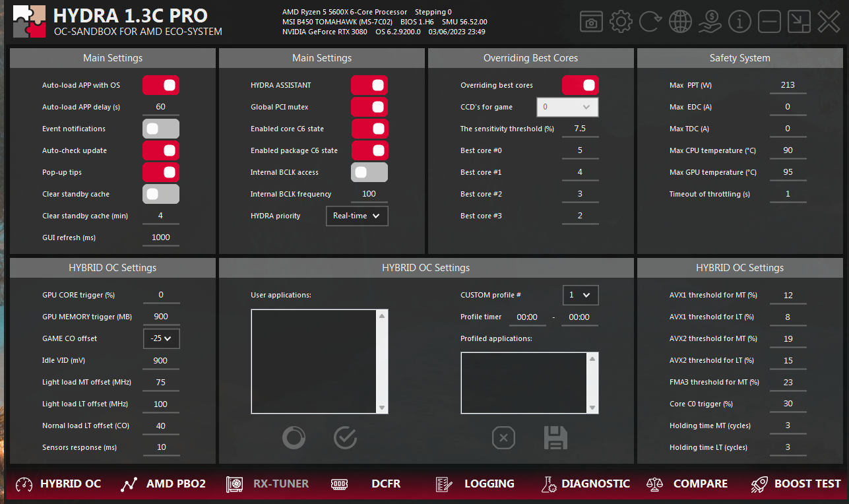
Task: Click the Internal BCLK frequency field
Action: pyautogui.click(x=369, y=194)
